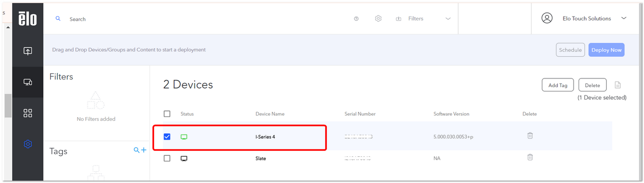Click the black status icon for Slate

[x=184, y=158]
